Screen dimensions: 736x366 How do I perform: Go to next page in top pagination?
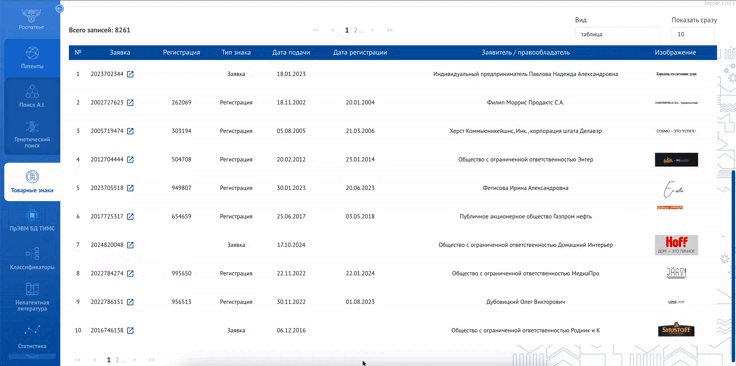(373, 30)
